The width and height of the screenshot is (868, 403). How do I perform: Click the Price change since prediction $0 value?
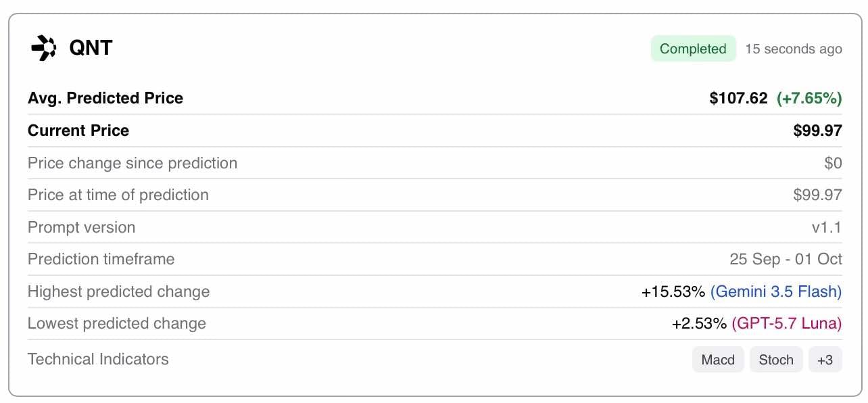click(834, 163)
